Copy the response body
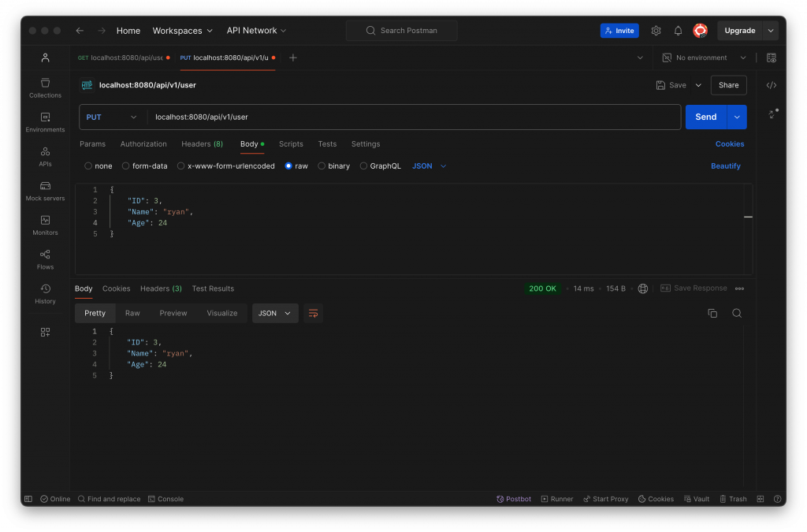The width and height of the screenshot is (807, 532). coord(712,314)
